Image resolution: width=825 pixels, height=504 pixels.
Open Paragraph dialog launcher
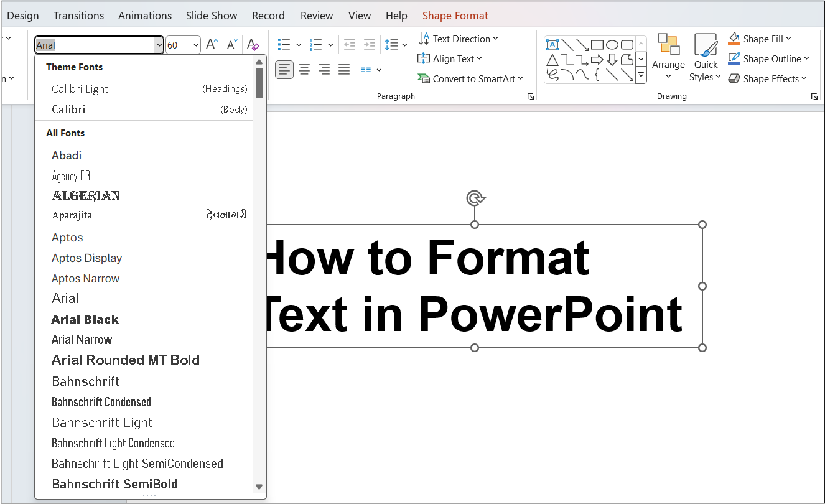pyautogui.click(x=531, y=96)
